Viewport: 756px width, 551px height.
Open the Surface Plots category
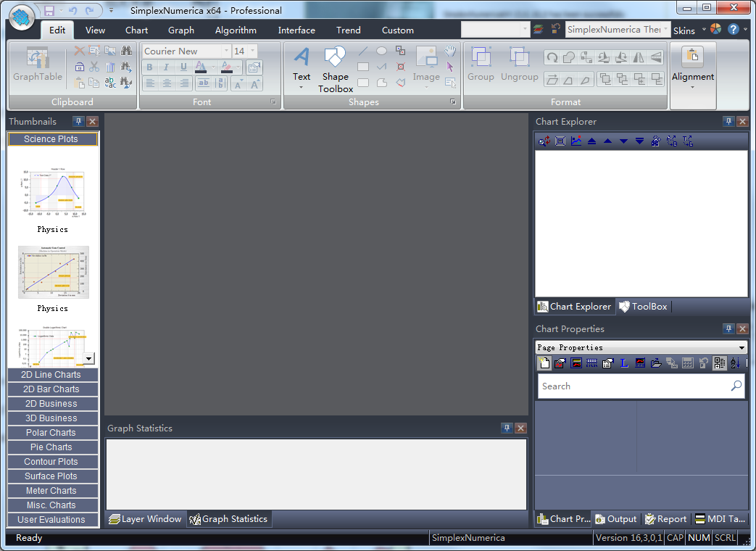tap(53, 476)
